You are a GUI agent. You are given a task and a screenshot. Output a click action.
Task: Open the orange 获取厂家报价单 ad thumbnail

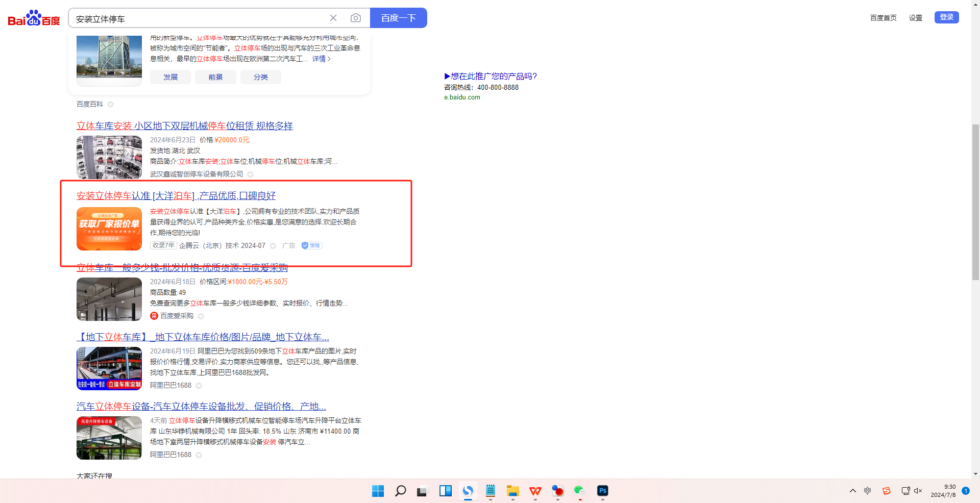coord(109,229)
